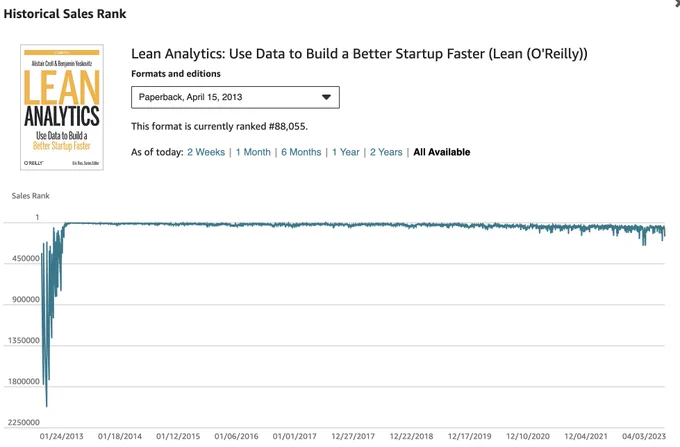
Task: View the 2 Years sales history
Action: pyautogui.click(x=386, y=152)
